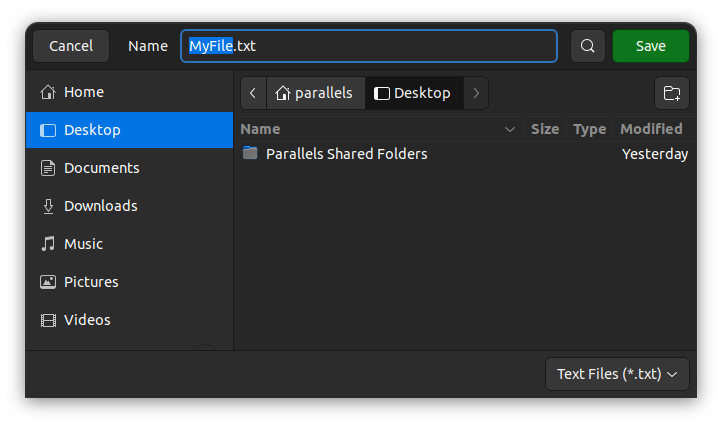
Task: Toggle sort order via Name column arrow
Action: point(510,129)
